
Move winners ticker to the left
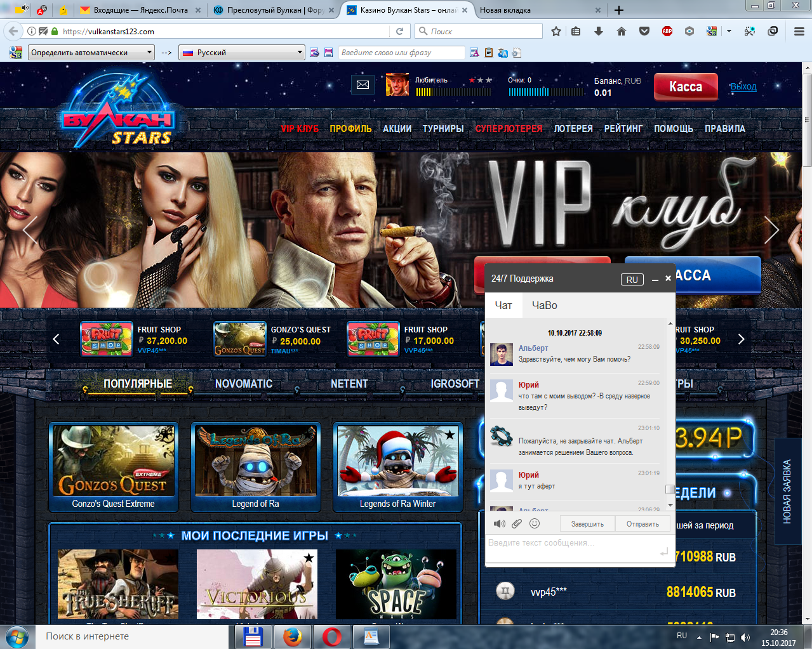tap(56, 339)
